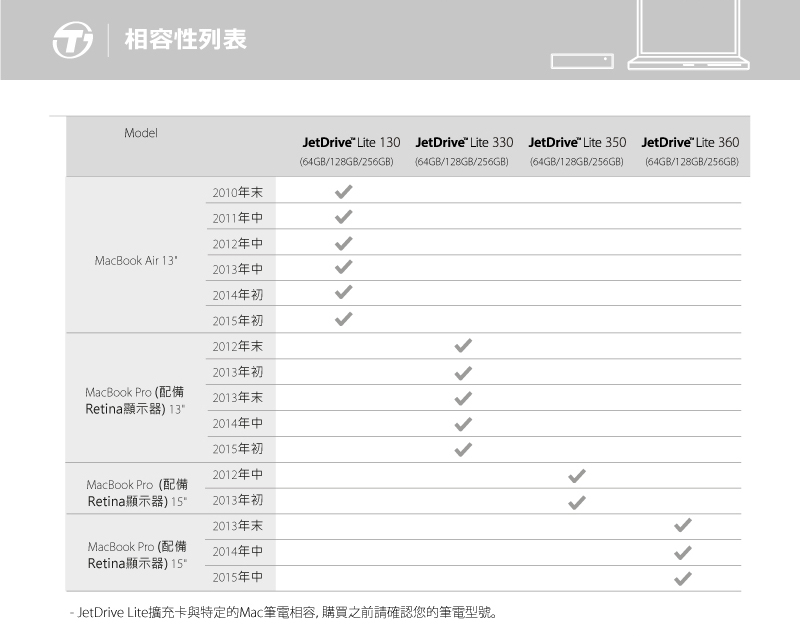Click the 2012年末 year cell
The height and width of the screenshot is (636, 800).
[238, 346]
